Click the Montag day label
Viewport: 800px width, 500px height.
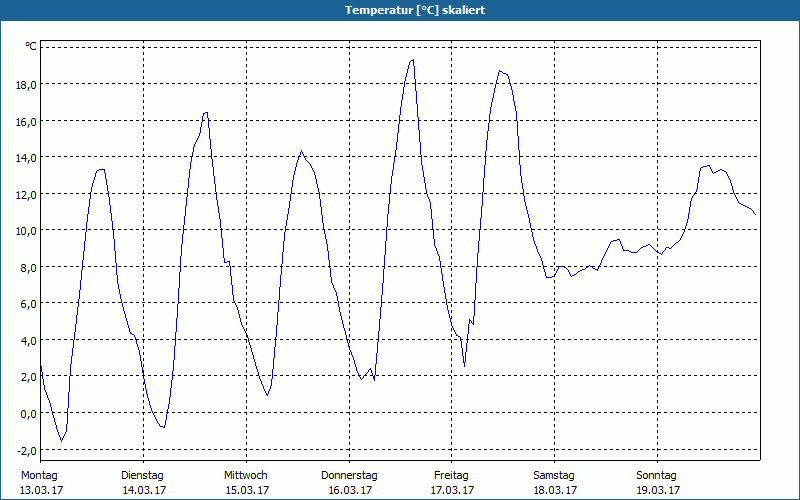[39, 476]
